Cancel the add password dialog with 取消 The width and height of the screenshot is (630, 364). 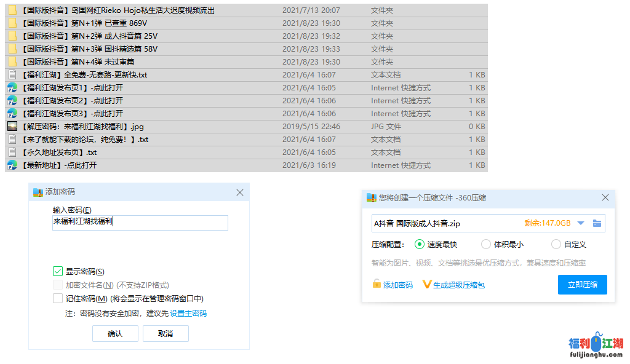(x=165, y=333)
